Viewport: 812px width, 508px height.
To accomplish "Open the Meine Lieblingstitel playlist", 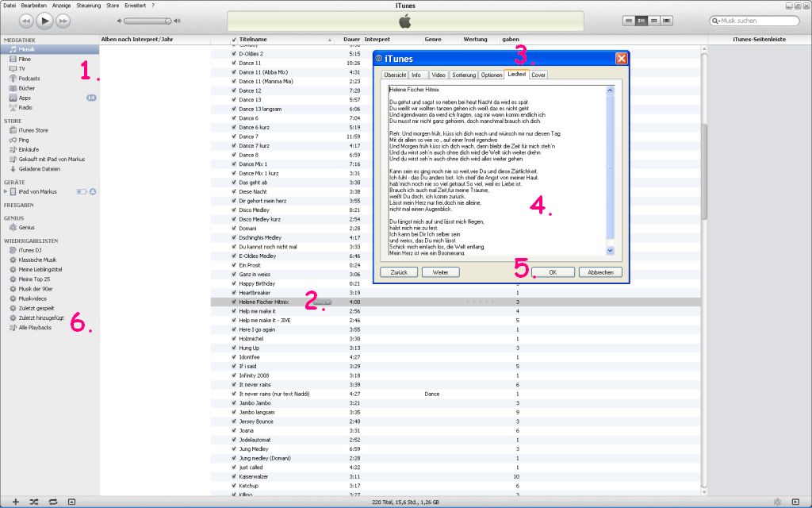I will (40, 270).
